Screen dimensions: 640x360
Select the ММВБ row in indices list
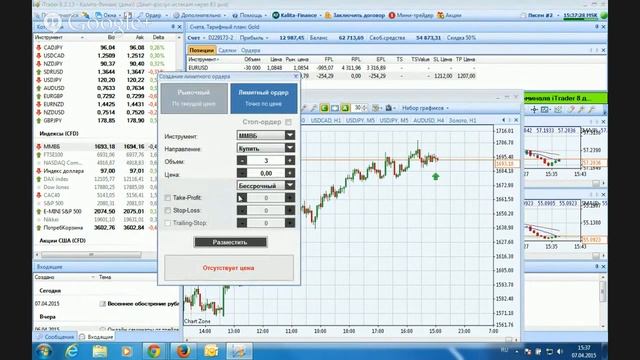tap(96, 146)
